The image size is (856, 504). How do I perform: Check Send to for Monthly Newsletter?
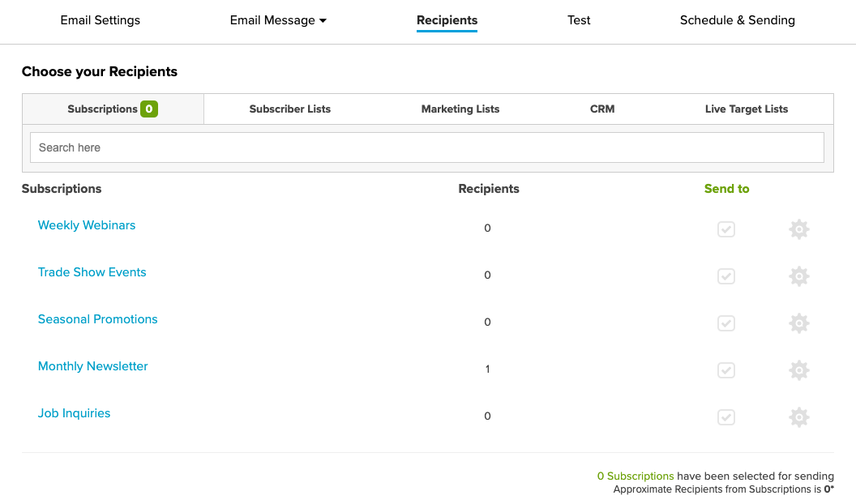click(726, 369)
